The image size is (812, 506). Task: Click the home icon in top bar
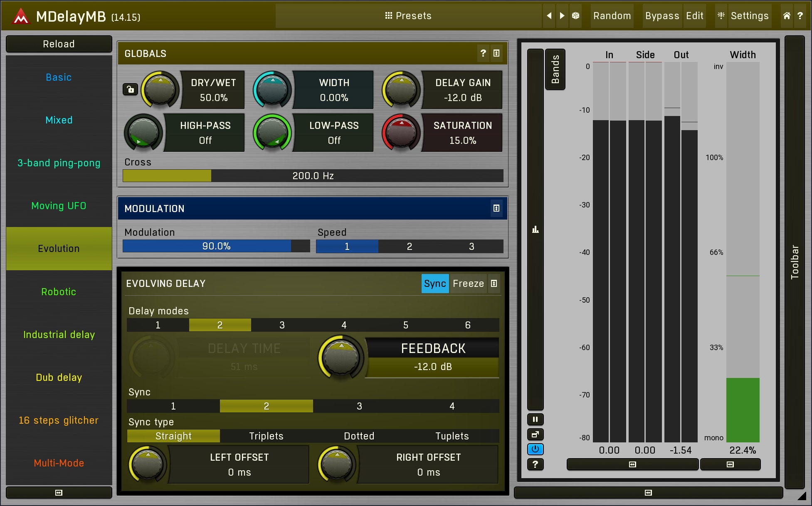(x=787, y=16)
